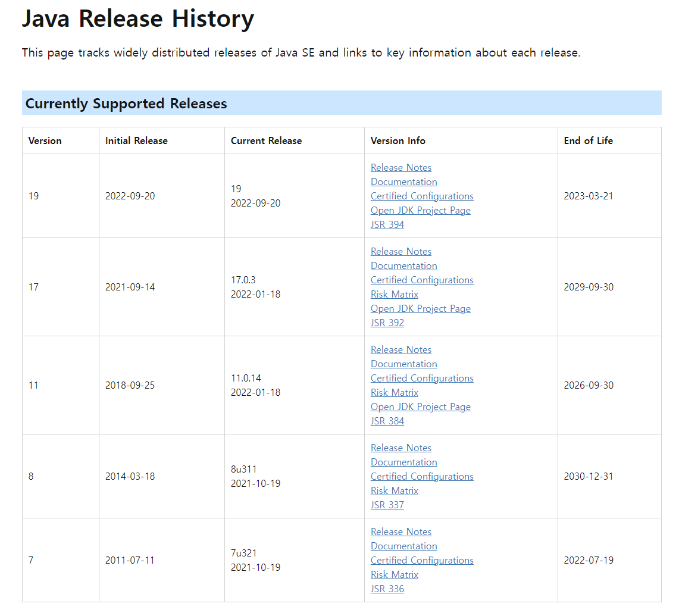Follow the JSR 384 link
The width and height of the screenshot is (679, 616).
(x=387, y=421)
